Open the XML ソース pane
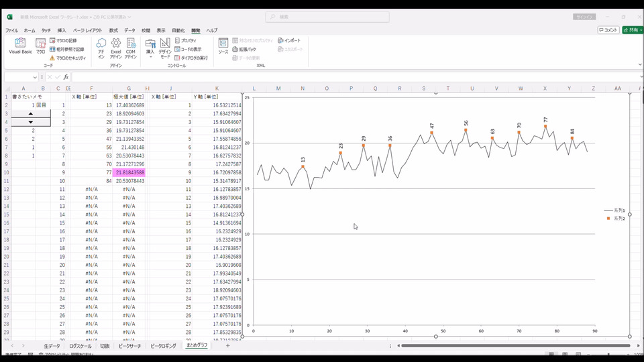644x362 pixels. [x=223, y=46]
